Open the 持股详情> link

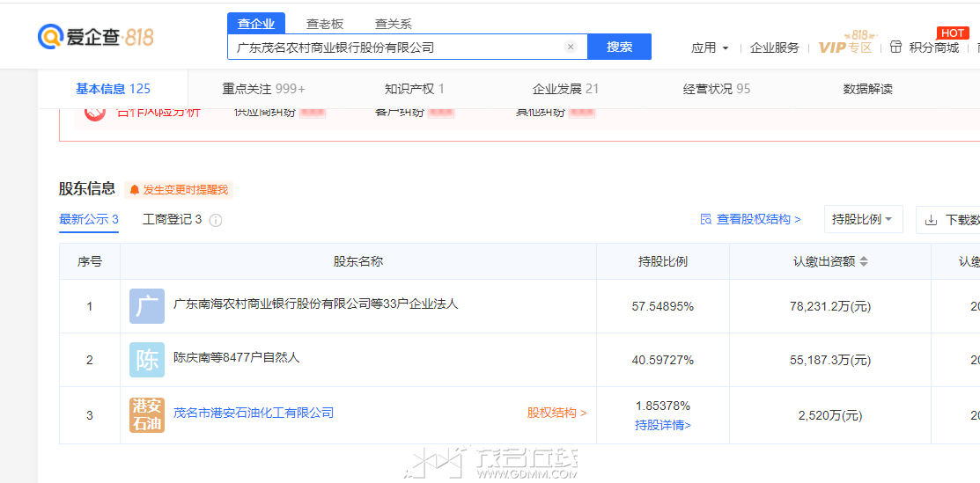click(663, 426)
